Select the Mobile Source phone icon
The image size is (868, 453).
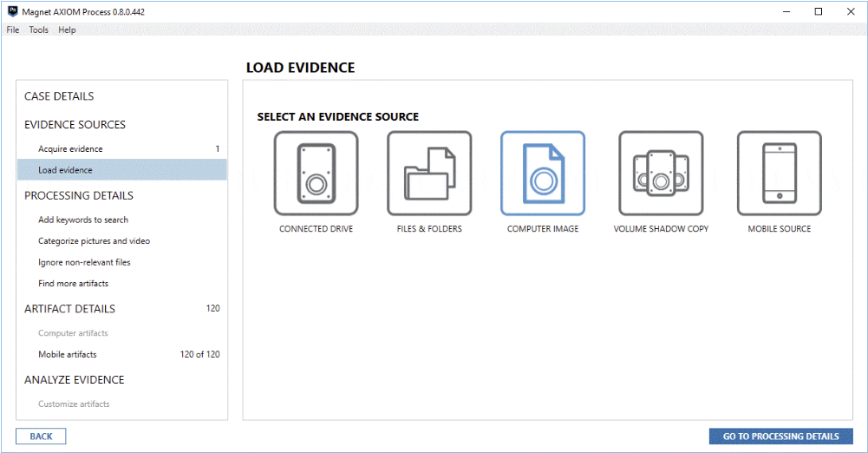(x=780, y=174)
